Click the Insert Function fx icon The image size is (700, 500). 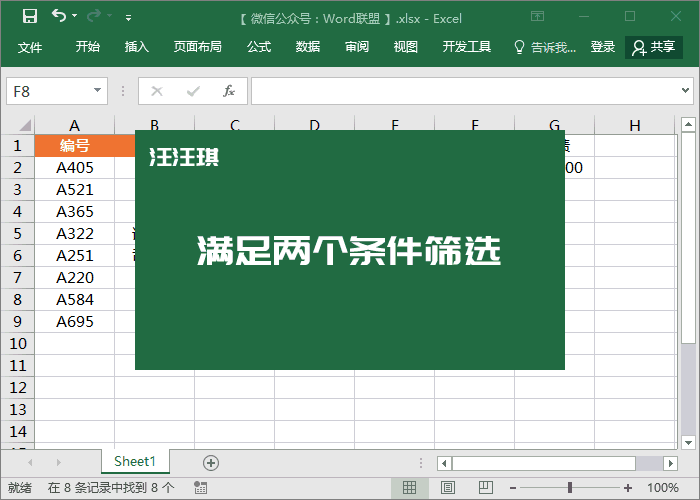pyautogui.click(x=229, y=91)
